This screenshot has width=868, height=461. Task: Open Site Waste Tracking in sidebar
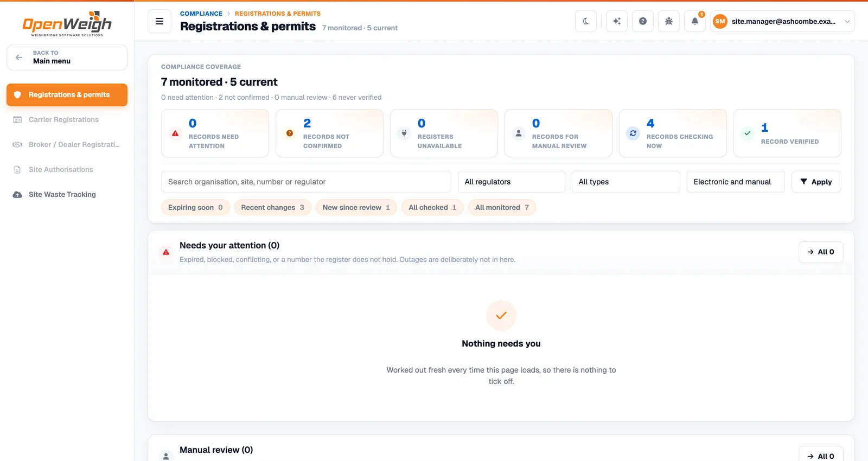coord(67,195)
